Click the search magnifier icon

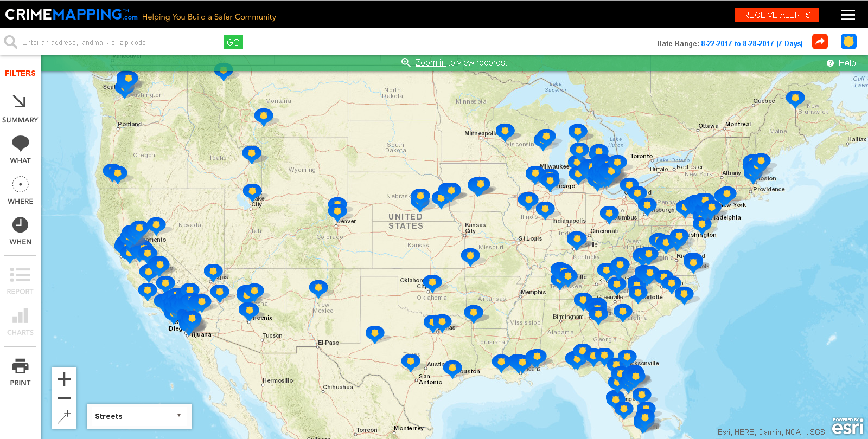[x=10, y=42]
